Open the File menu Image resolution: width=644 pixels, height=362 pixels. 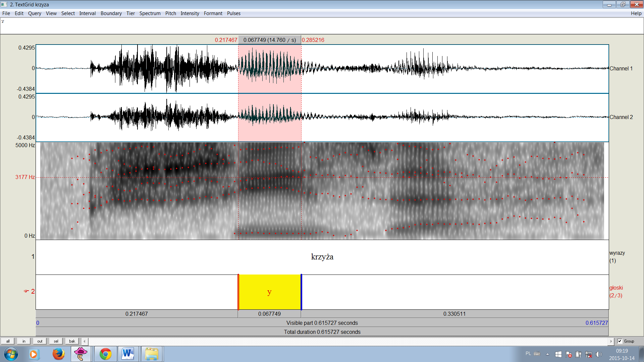tap(6, 13)
